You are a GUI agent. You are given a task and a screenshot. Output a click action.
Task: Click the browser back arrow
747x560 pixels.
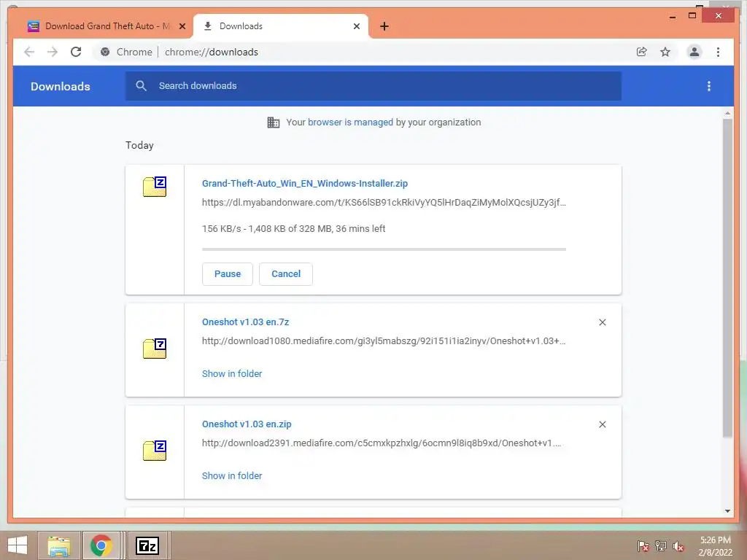tap(29, 52)
